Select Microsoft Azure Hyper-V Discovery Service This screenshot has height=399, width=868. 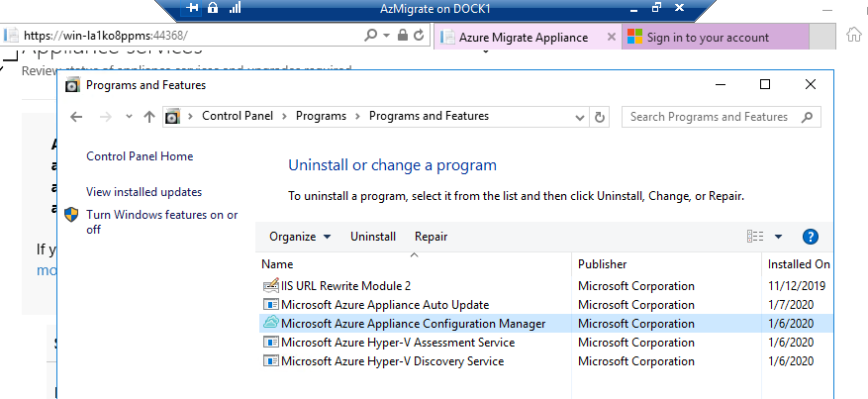point(545,361)
